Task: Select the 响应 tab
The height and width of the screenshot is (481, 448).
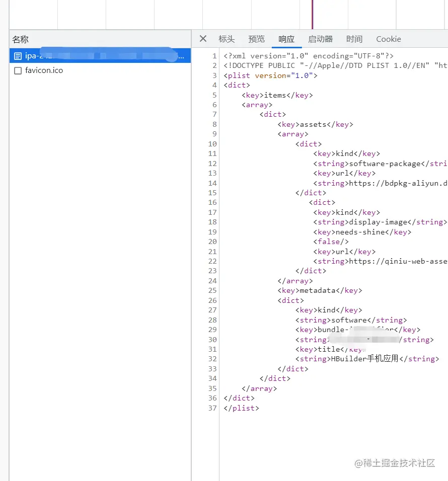Action: (286, 39)
